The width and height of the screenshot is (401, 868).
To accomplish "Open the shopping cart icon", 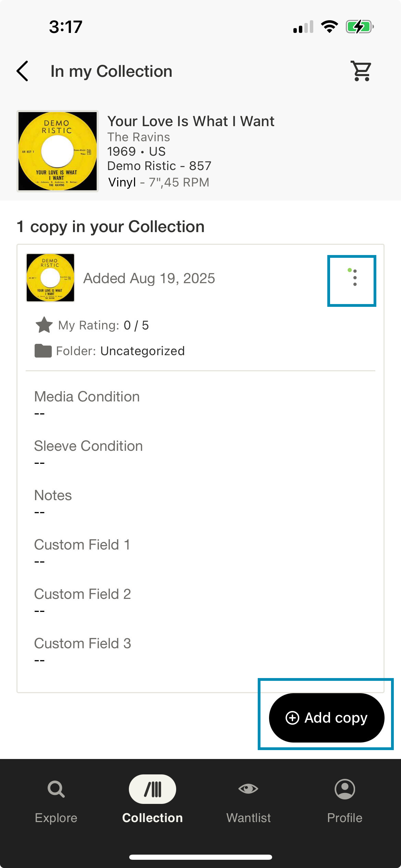I will pos(361,71).
